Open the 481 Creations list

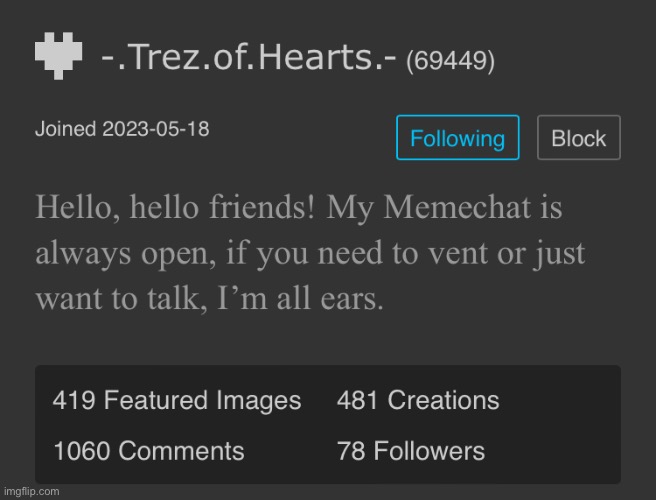418,401
